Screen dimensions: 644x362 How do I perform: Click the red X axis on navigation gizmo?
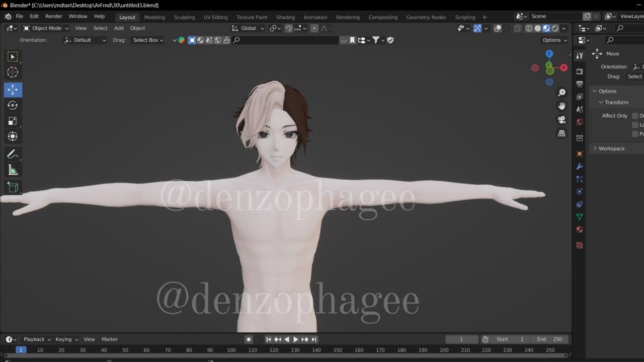pos(564,67)
